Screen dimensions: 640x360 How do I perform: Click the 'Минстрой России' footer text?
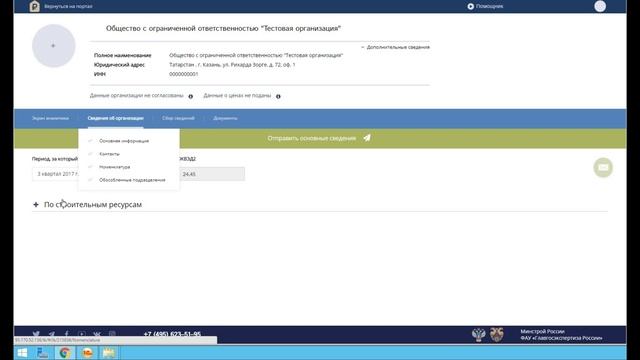[542, 331]
